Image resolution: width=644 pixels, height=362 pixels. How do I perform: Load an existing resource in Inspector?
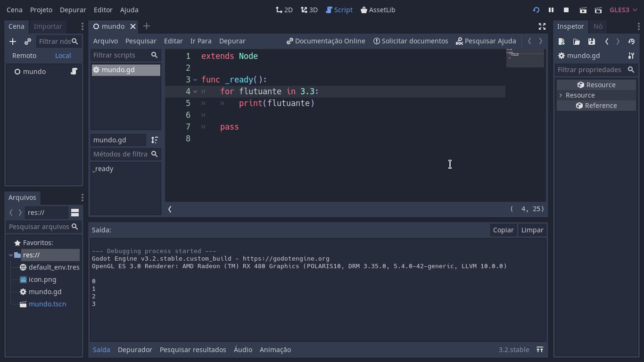coord(577,41)
